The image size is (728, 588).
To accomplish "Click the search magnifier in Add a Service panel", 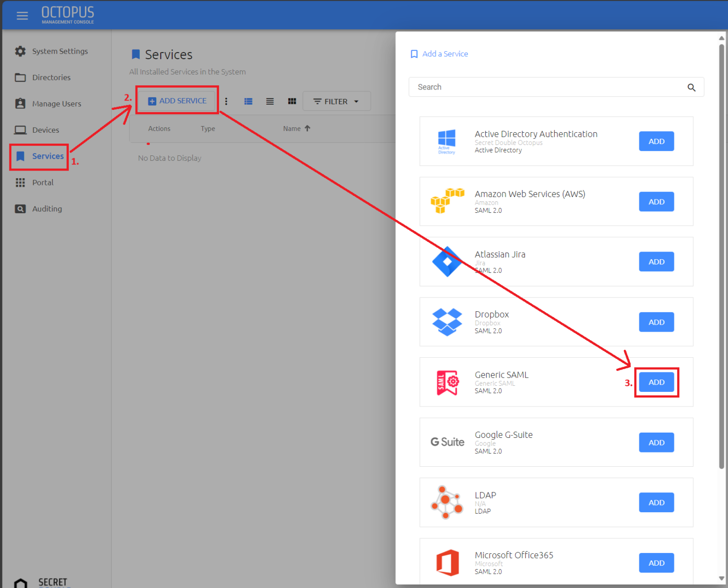I will point(692,87).
